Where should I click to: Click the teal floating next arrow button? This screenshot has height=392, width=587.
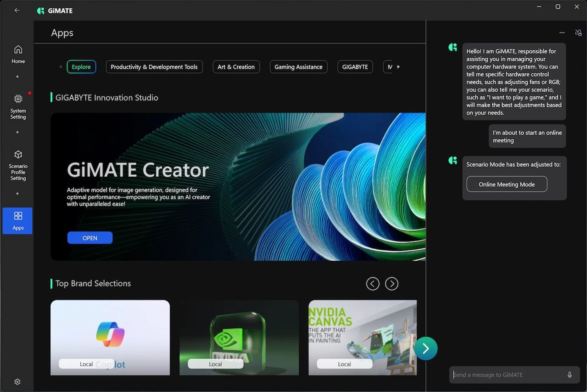coord(426,348)
